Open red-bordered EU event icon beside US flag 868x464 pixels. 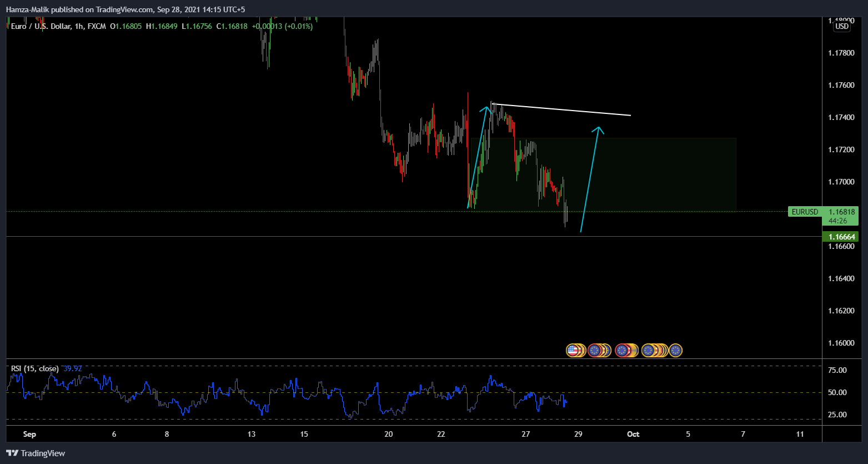(x=594, y=350)
